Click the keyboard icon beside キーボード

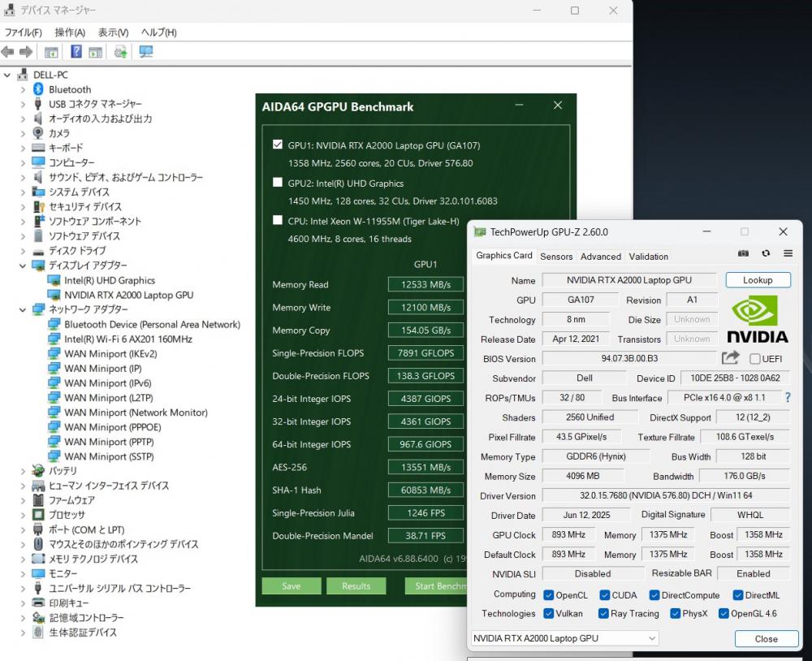pyautogui.click(x=38, y=148)
